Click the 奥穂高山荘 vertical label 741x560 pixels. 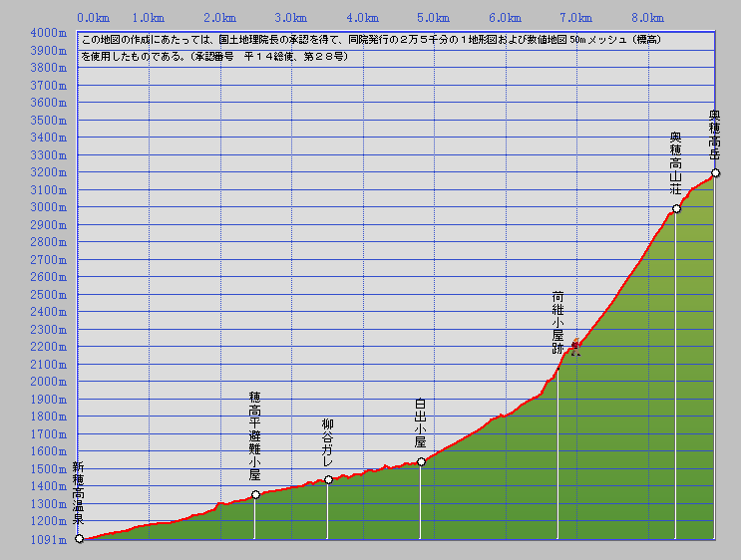coord(675,163)
